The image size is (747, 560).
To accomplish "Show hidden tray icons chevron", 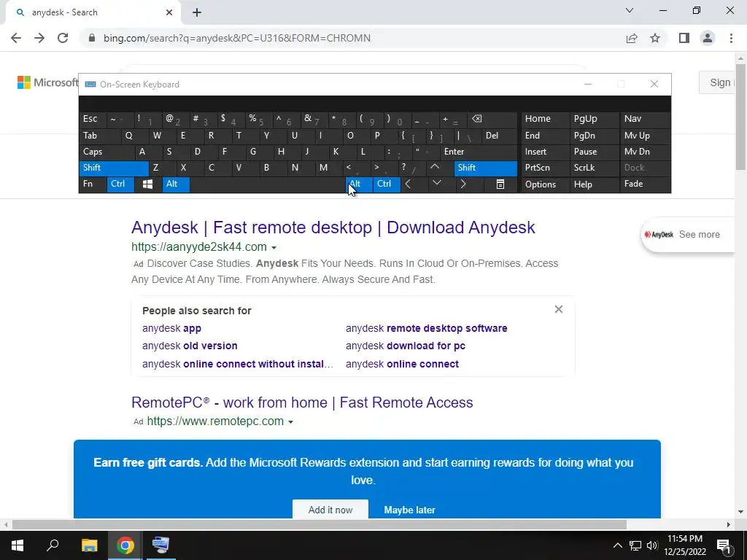I will (617, 545).
